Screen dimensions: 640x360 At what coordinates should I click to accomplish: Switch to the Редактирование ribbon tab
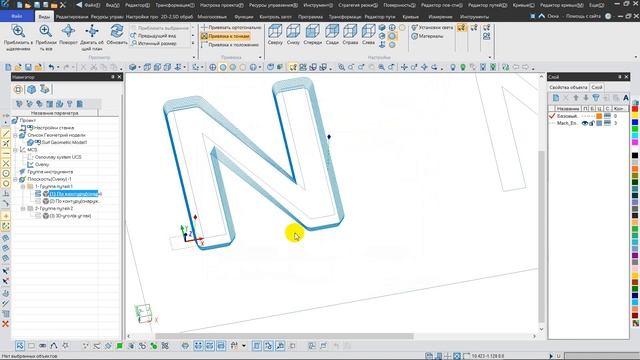(71, 17)
